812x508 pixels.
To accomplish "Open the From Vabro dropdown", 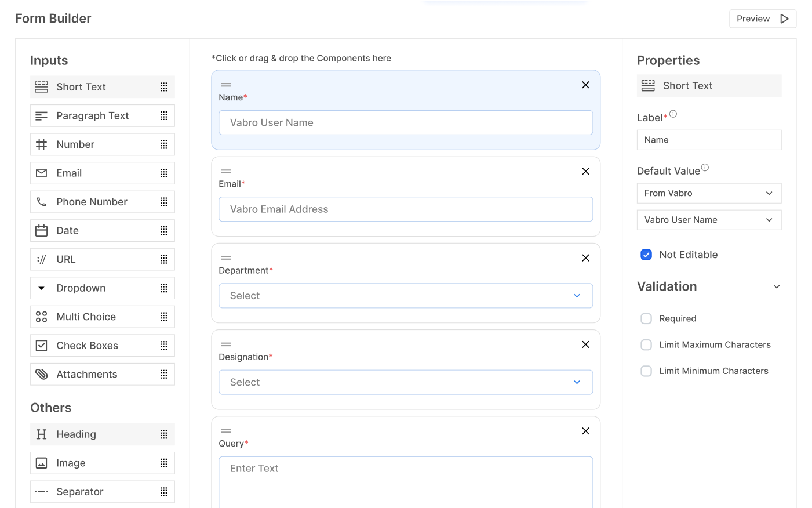I will (x=708, y=193).
